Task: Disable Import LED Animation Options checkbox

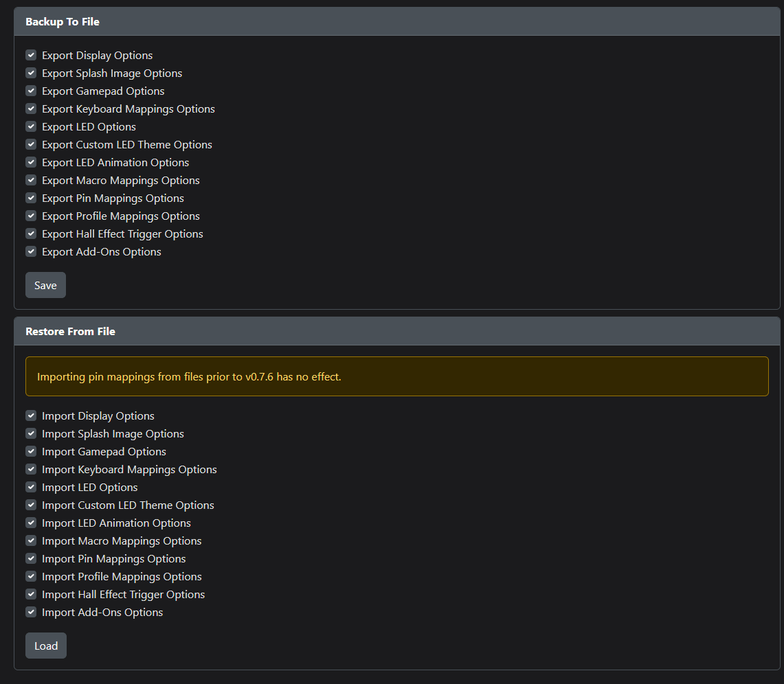Action: (31, 523)
